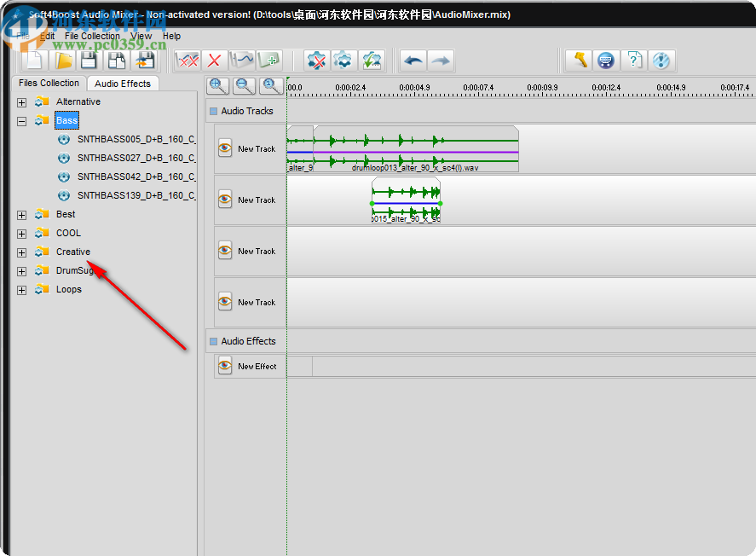This screenshot has width=756, height=556.
Task: Click the blue shopping cart purchase icon
Action: [x=606, y=61]
